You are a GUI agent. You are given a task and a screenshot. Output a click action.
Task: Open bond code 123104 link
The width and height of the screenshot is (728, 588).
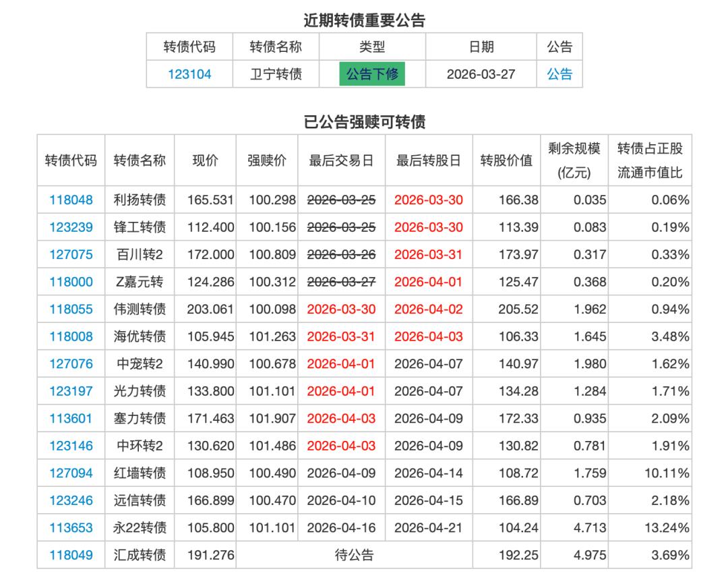click(x=189, y=74)
